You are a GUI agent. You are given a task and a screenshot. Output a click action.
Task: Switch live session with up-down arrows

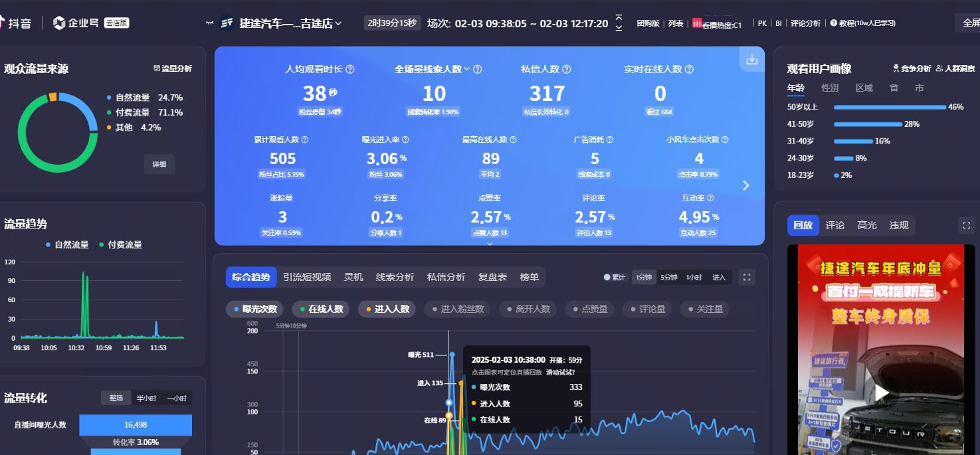tap(619, 23)
